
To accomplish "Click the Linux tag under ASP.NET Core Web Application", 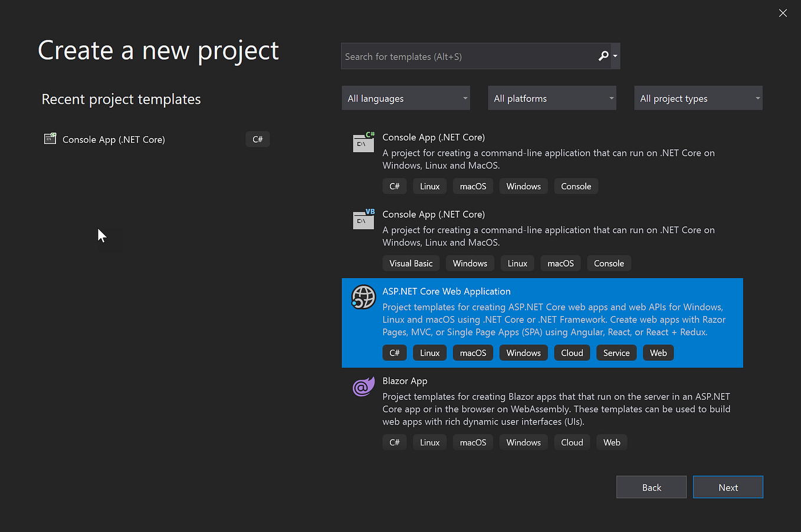I will coord(429,352).
